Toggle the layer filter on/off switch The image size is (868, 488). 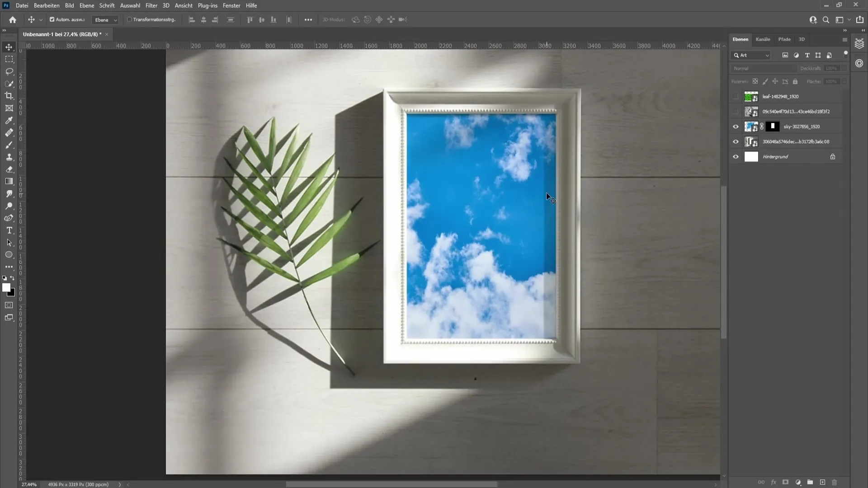[x=845, y=55]
